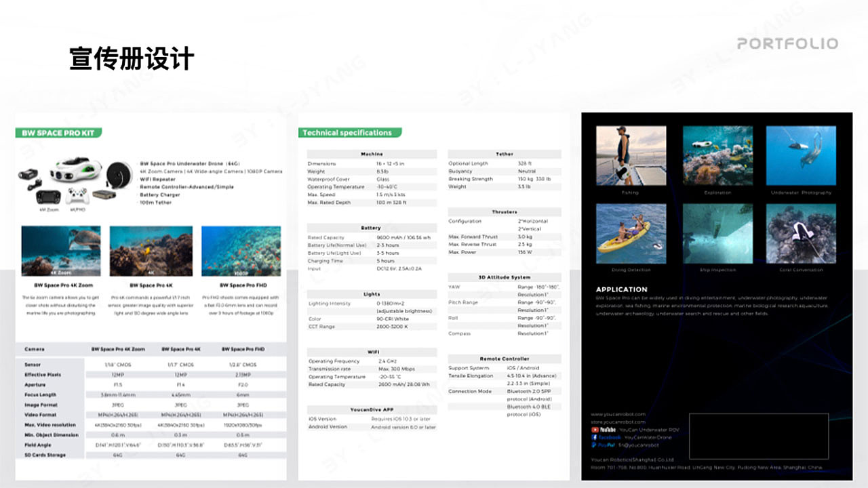
Task: Open the Fishing application photo
Action: [631, 155]
